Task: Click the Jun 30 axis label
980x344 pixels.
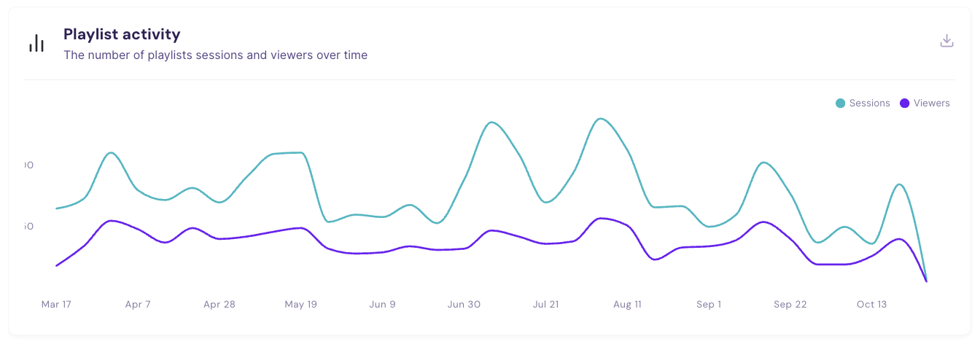Action: [x=464, y=305]
